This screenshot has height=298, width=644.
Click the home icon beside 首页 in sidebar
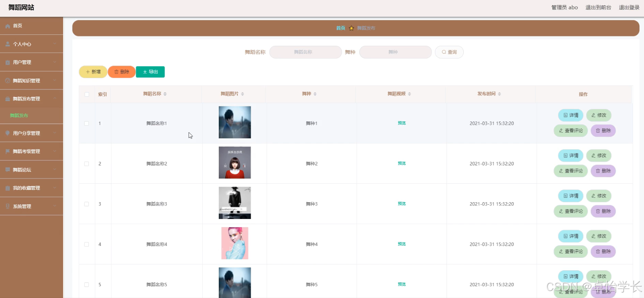[x=8, y=26]
